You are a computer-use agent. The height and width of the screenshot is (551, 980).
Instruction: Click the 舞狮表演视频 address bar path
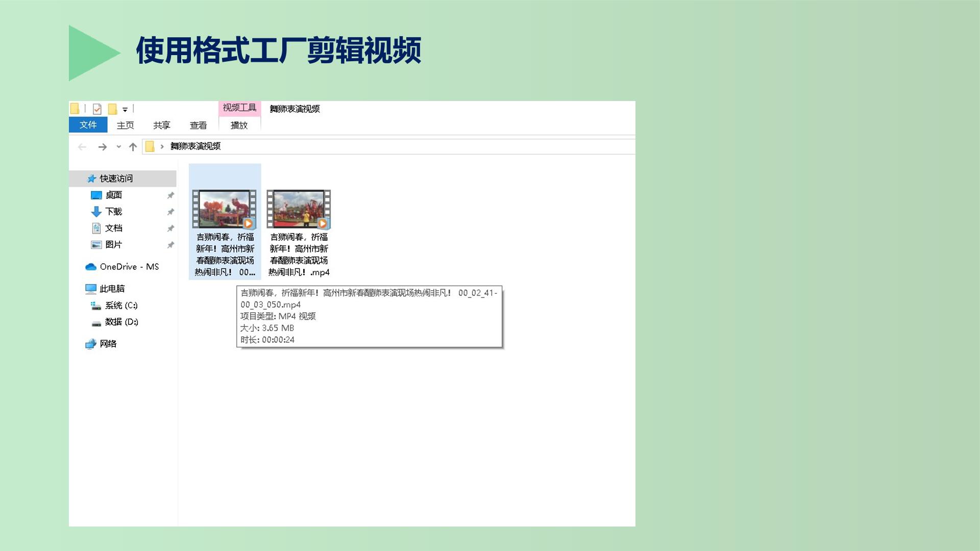[x=195, y=146]
